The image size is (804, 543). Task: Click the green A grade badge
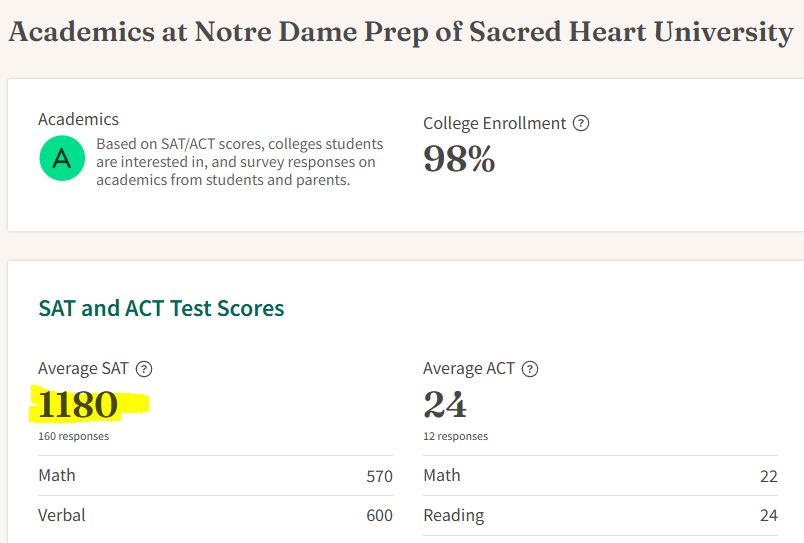(62, 158)
